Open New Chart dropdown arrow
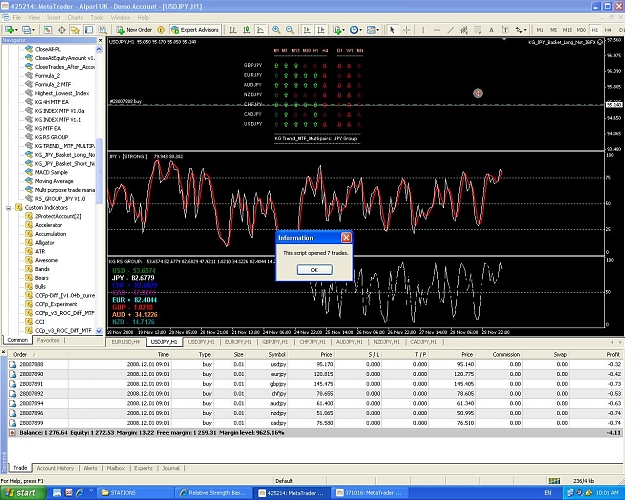Viewport: 625px width, 500px height. (16, 30)
